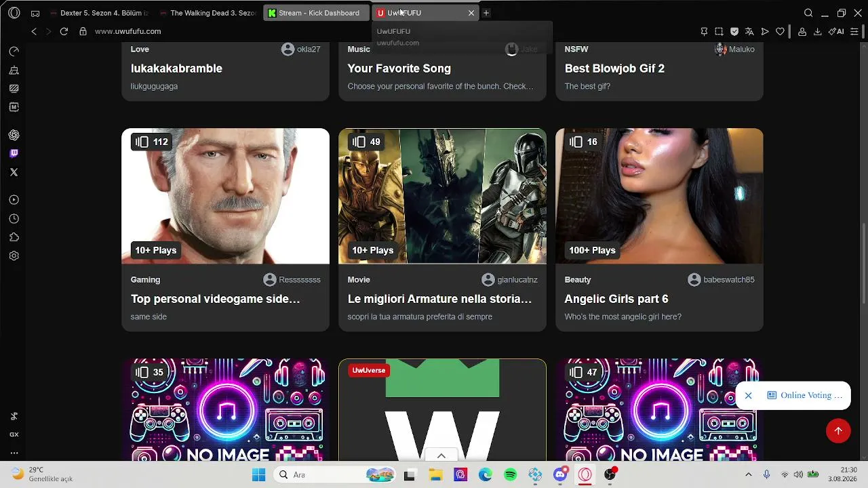
Task: Click the UwUverse badge
Action: click(x=369, y=370)
